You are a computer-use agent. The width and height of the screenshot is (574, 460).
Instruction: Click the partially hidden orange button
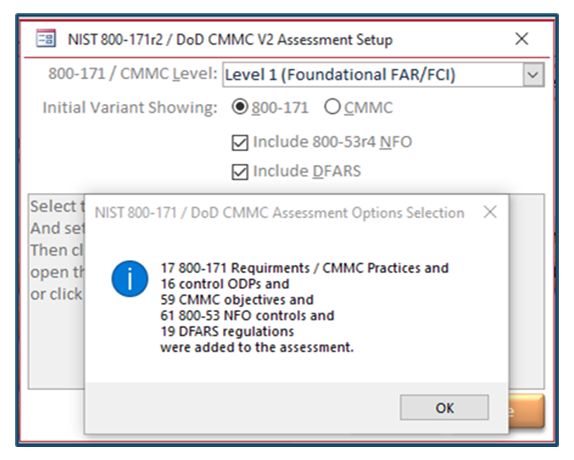click(x=527, y=411)
